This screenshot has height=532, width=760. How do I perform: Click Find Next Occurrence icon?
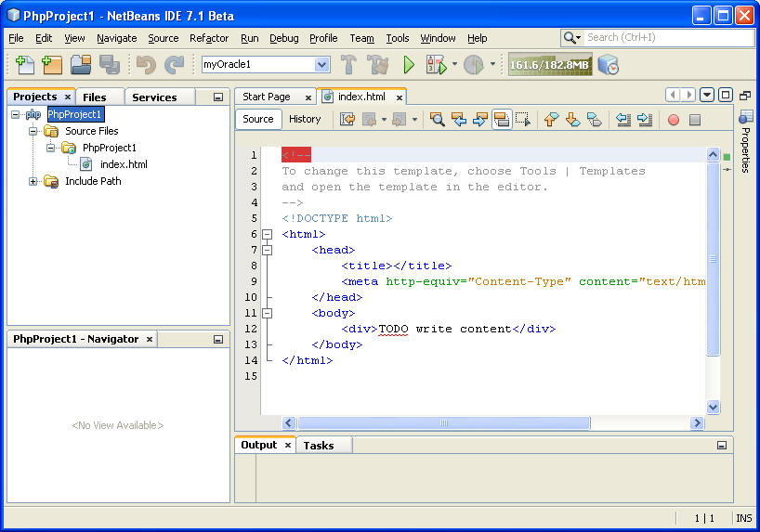point(479,119)
